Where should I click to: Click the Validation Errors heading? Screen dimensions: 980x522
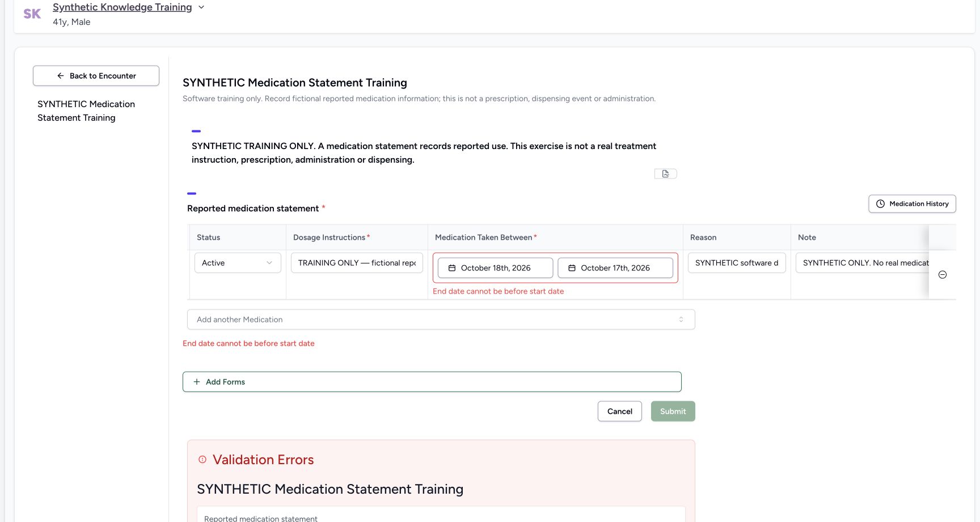[x=263, y=460]
